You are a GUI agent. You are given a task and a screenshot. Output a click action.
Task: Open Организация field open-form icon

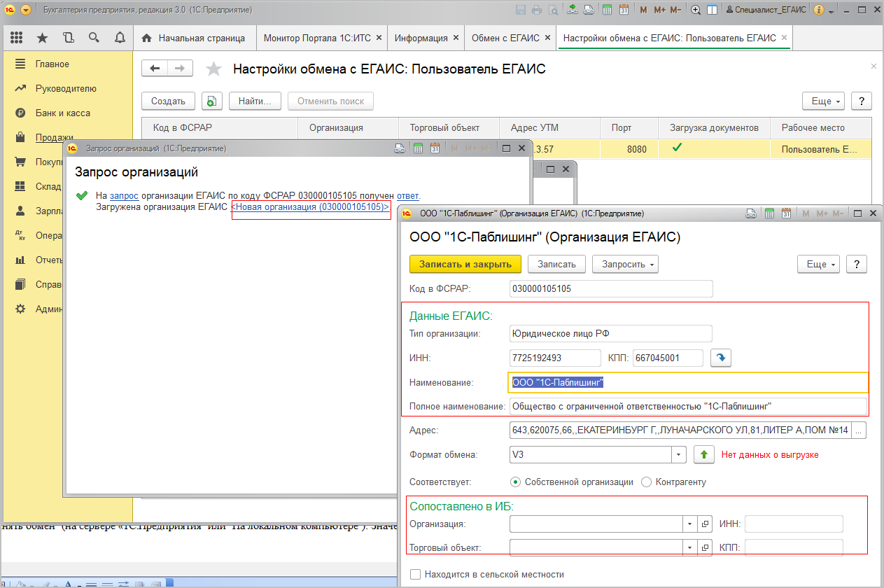[705, 524]
